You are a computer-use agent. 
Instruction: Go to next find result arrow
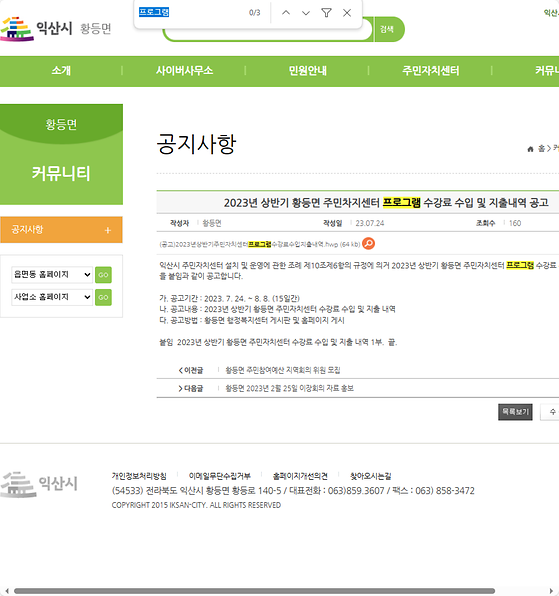(x=306, y=13)
